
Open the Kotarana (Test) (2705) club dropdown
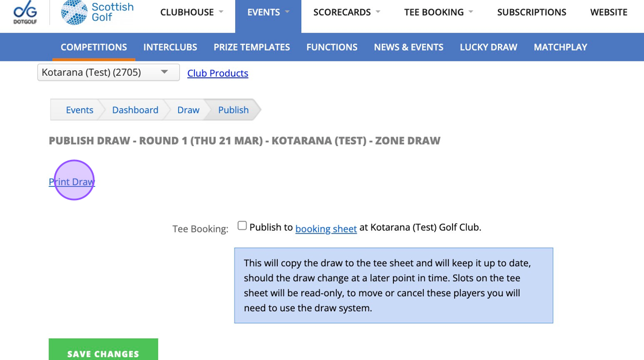[x=109, y=72]
